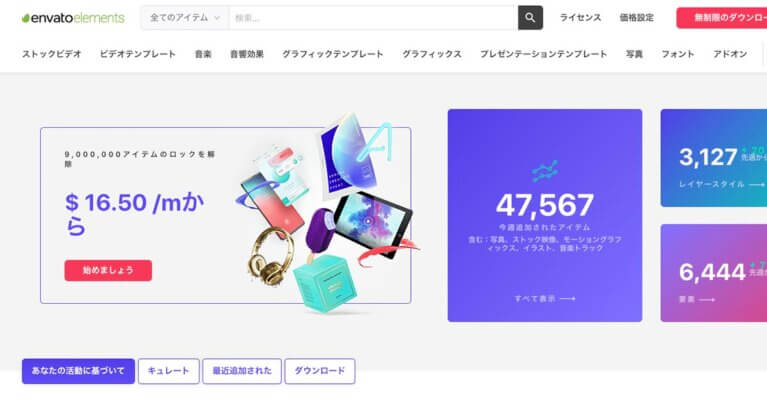
Task: Open the フォント category
Action: click(x=677, y=54)
